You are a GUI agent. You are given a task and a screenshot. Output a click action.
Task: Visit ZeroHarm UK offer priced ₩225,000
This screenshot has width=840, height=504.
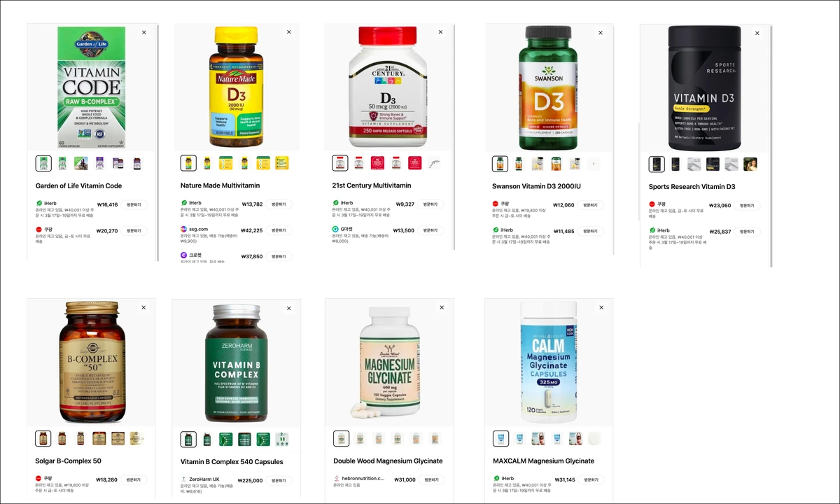tap(279, 481)
